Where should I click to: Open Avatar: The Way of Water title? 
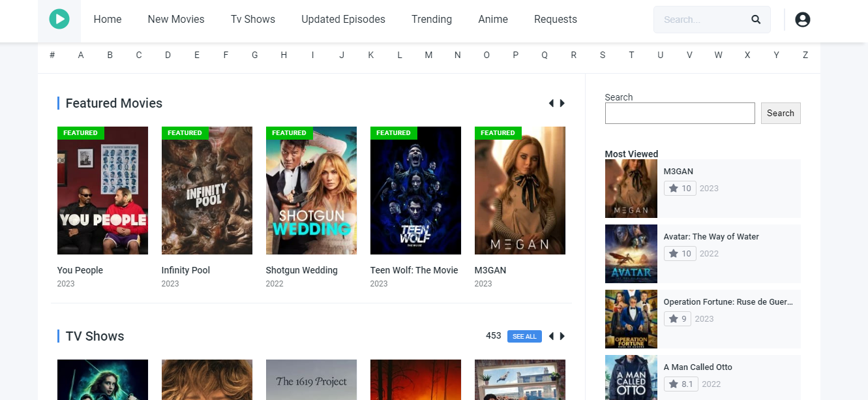[711, 237]
